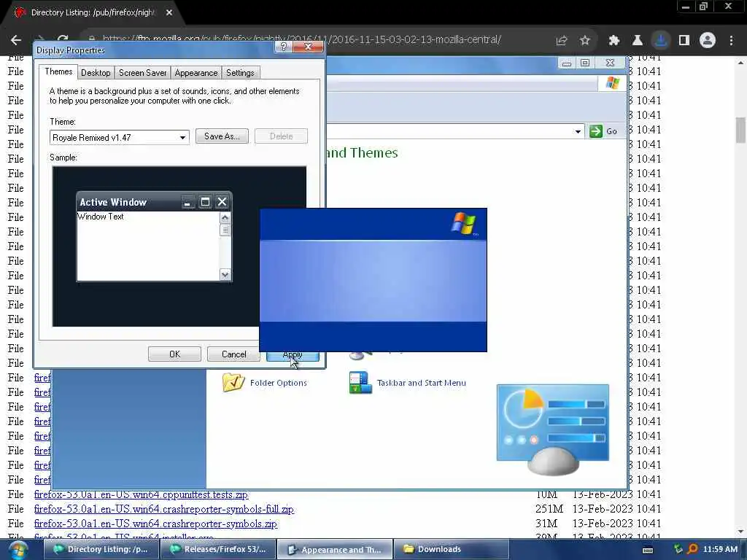Image resolution: width=747 pixels, height=560 pixels.
Task: Click the Chrome address bar URL
Action: click(301, 40)
